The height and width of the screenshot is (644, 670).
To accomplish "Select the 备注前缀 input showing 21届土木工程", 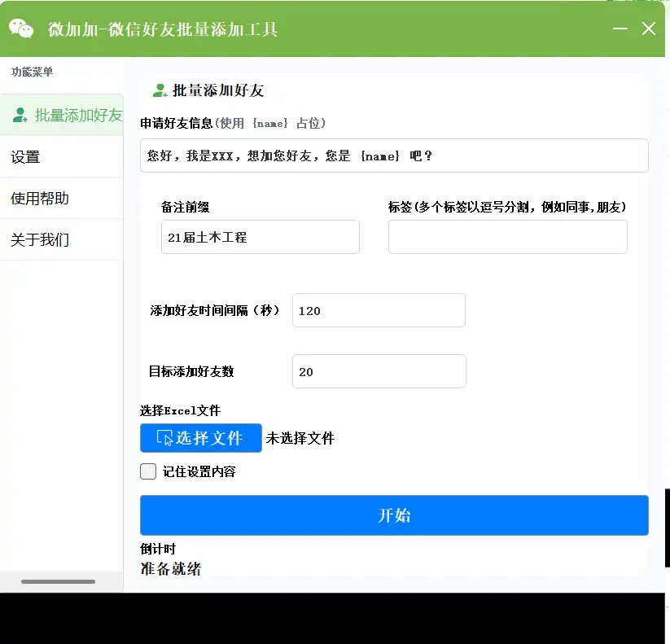I will tap(260, 236).
